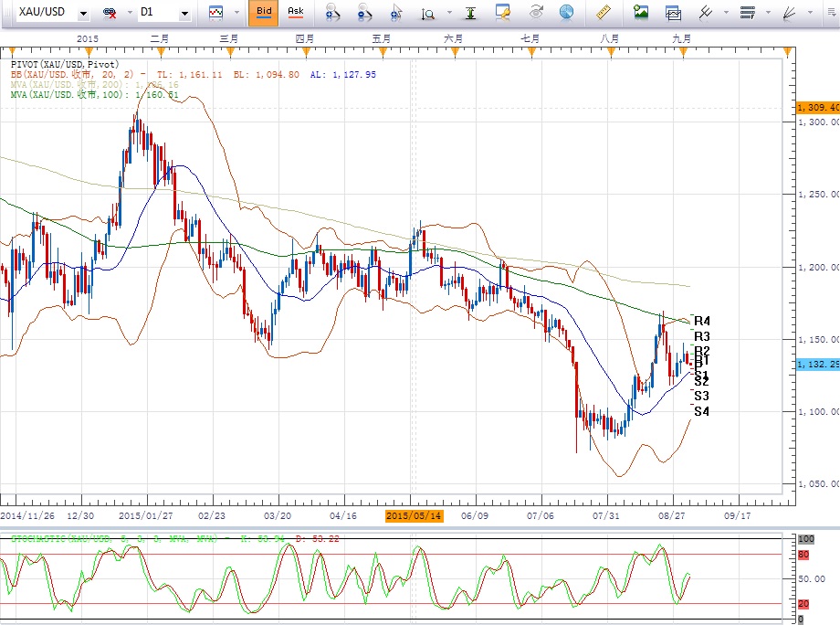Image resolution: width=840 pixels, height=625 pixels.
Task: Select the ruler measurement tool
Action: pos(603,13)
